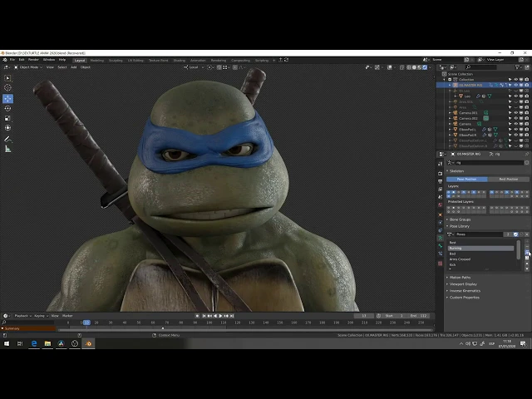Launch Blender from the Windows taskbar

(88, 343)
